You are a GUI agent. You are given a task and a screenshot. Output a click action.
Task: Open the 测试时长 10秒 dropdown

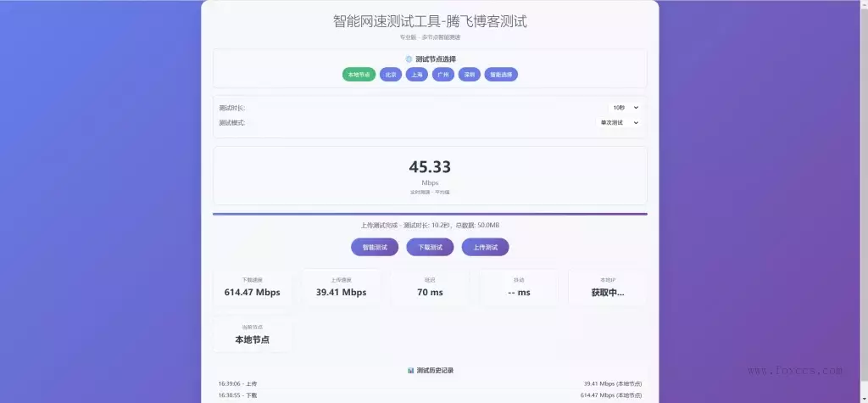click(x=626, y=108)
